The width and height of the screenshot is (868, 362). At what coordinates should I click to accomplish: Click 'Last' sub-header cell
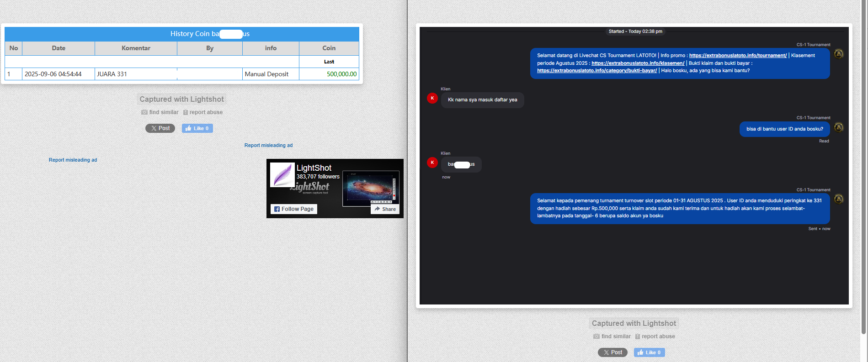tap(329, 62)
